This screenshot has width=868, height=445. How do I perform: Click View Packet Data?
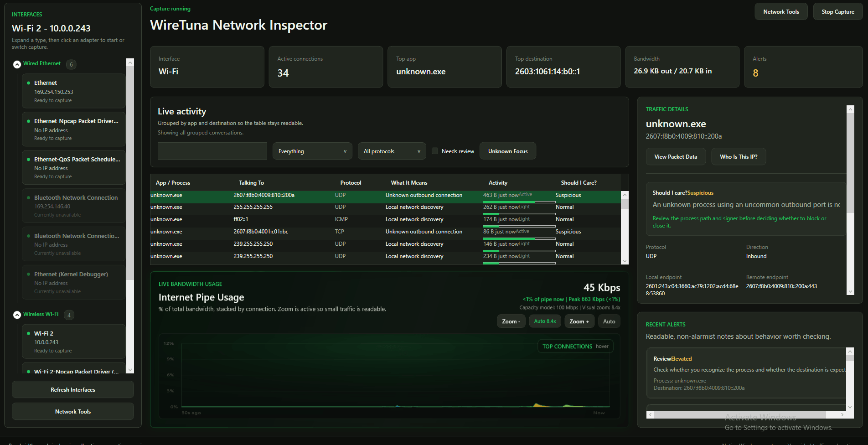pyautogui.click(x=676, y=156)
